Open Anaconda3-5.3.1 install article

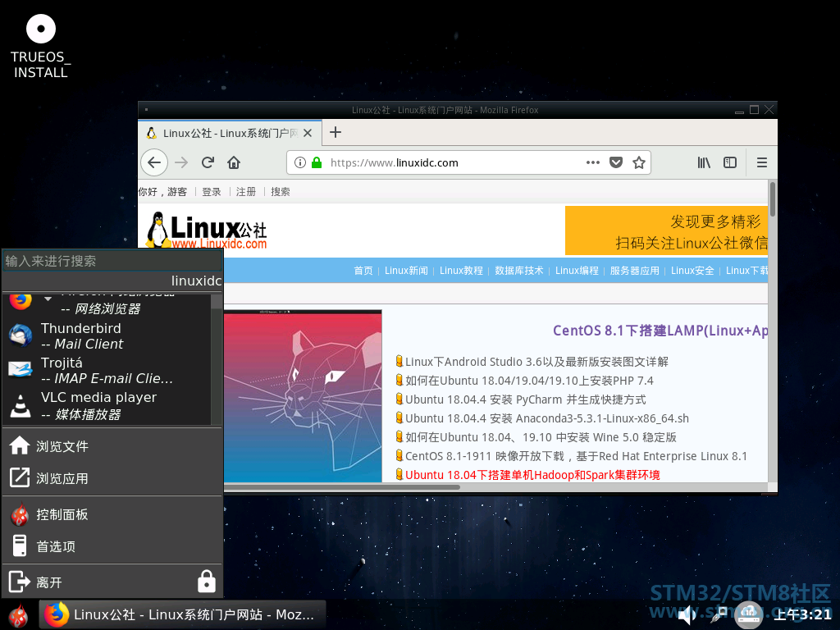[x=547, y=418]
